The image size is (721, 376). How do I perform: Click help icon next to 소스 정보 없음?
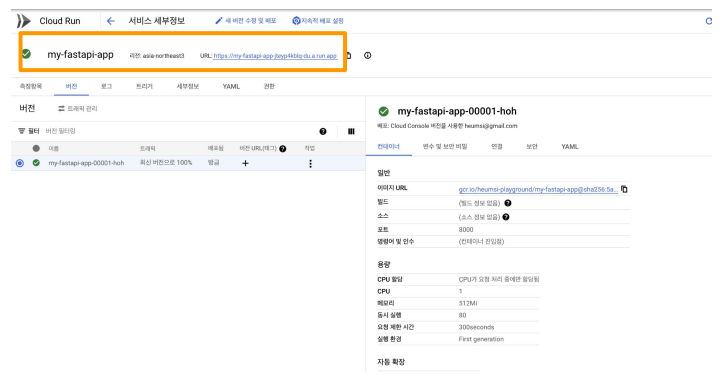point(506,216)
